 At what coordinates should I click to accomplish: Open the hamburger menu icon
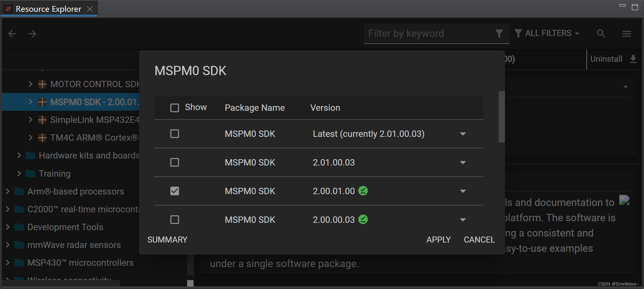coord(627,33)
